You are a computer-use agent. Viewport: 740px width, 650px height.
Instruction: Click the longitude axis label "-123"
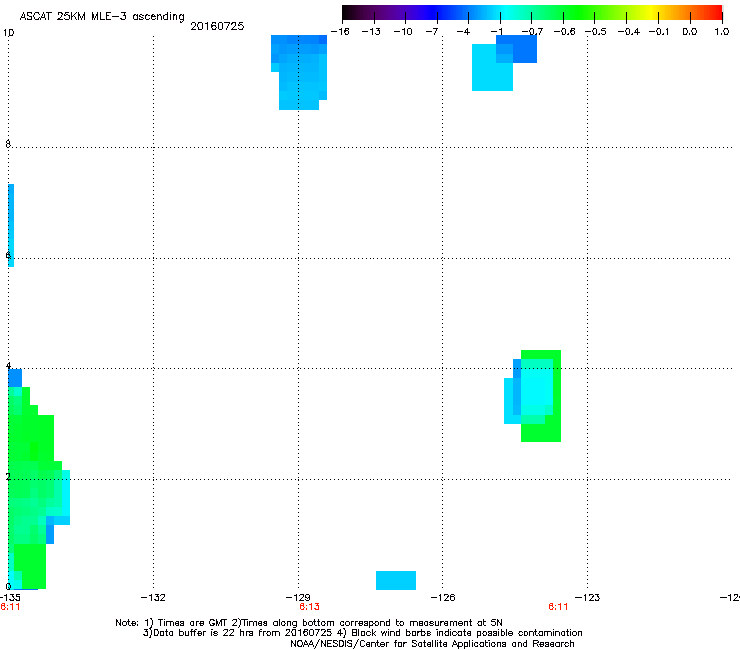point(588,598)
